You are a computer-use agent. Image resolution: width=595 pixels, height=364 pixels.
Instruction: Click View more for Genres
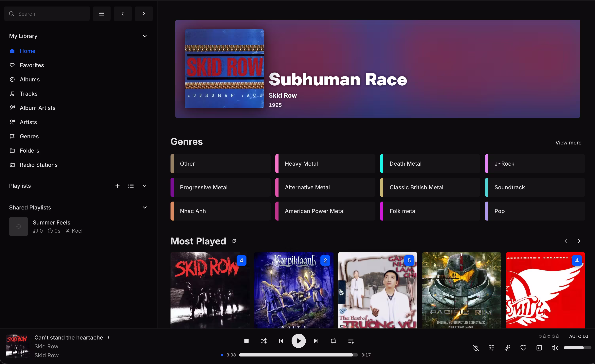(568, 142)
